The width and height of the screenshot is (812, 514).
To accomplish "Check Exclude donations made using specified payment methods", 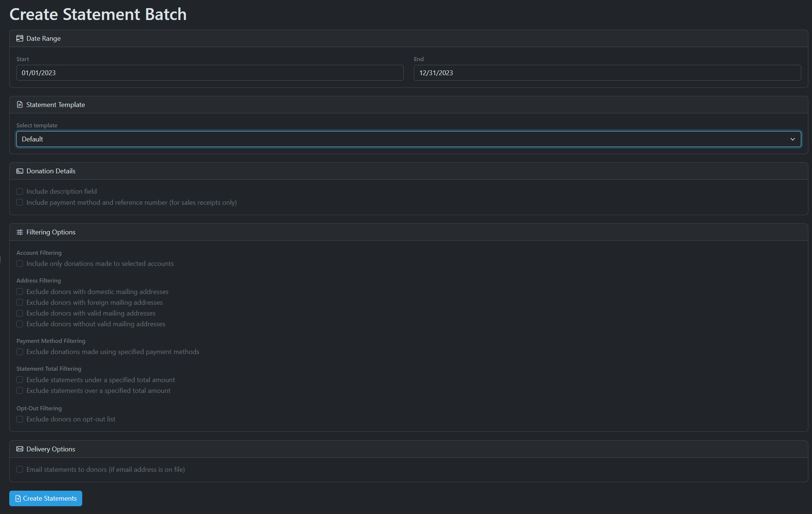I will 20,352.
